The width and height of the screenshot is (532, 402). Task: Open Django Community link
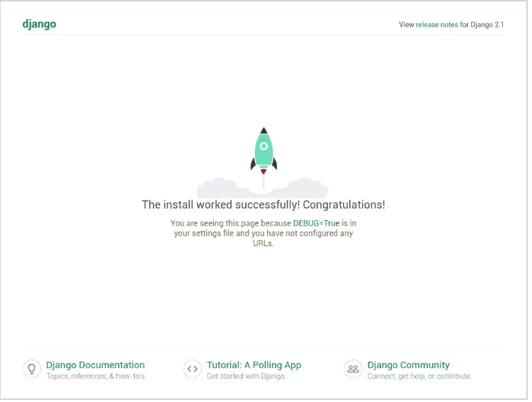coord(409,365)
